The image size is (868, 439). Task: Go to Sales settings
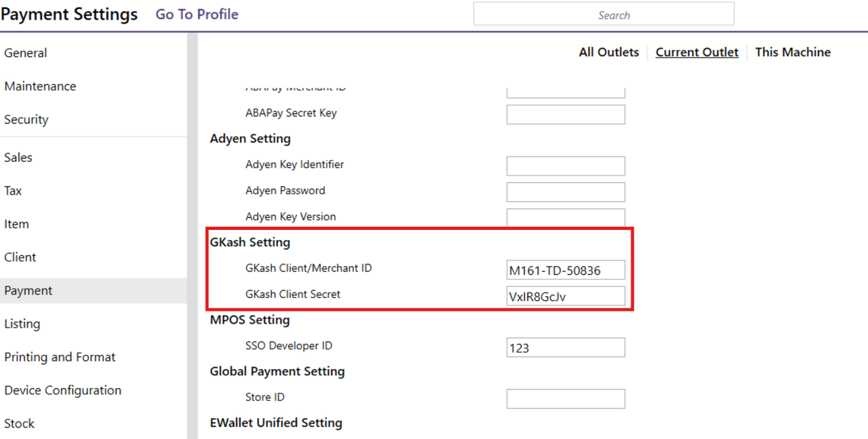click(x=18, y=157)
